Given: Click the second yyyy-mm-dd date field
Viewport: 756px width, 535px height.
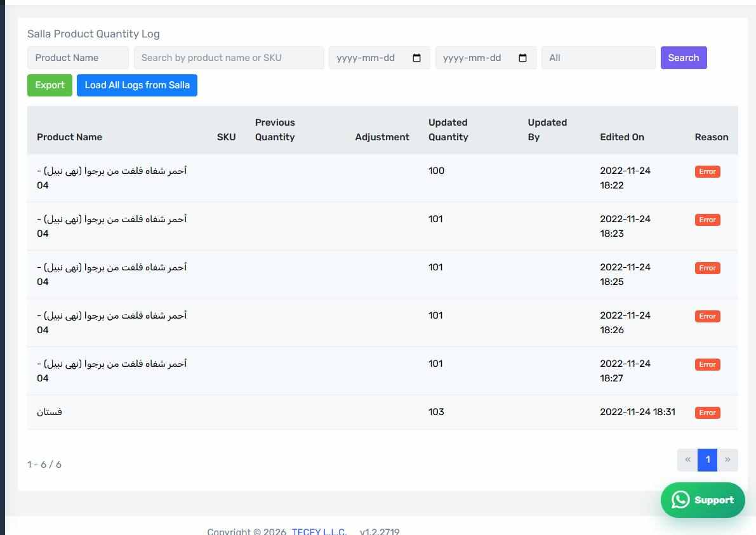Looking at the screenshot, I should [x=486, y=58].
